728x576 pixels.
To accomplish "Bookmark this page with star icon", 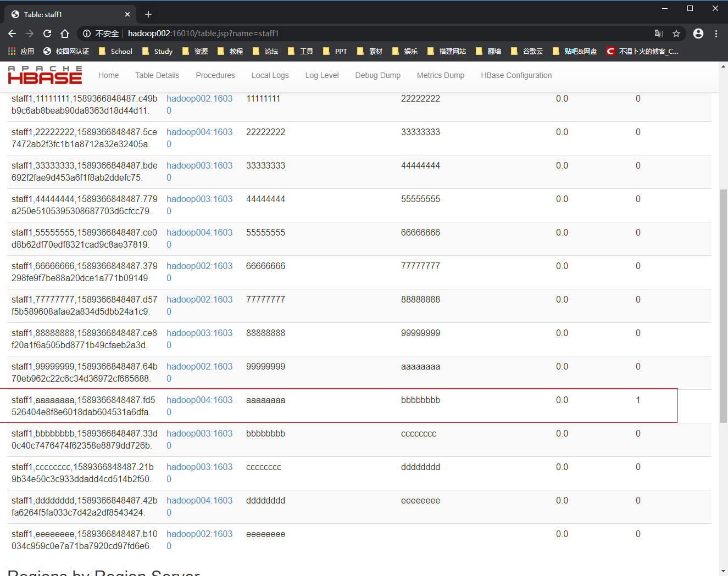I will (676, 33).
